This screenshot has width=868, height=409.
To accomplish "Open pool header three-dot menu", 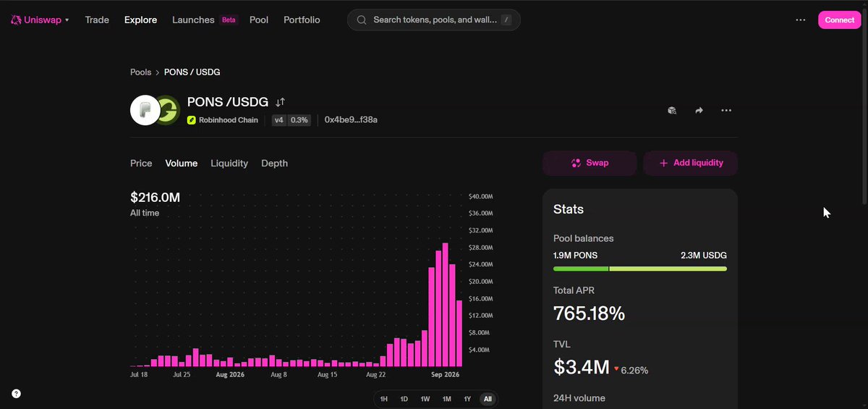I will point(726,111).
